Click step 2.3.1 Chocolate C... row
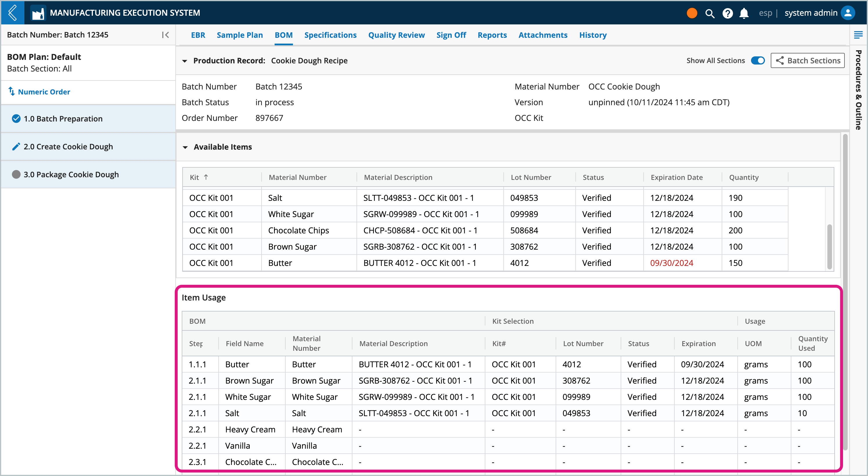Image resolution: width=868 pixels, height=476 pixels. pyautogui.click(x=508, y=462)
